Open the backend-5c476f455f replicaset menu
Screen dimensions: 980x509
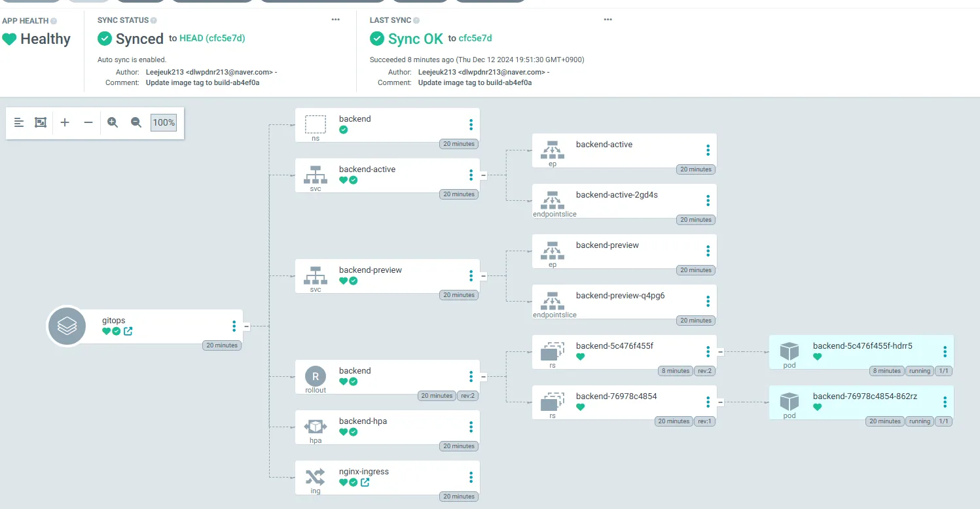pyautogui.click(x=708, y=351)
